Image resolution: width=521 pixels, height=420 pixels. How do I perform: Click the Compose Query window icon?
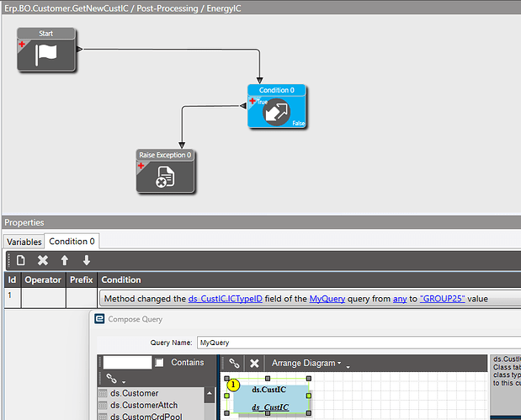(x=99, y=319)
